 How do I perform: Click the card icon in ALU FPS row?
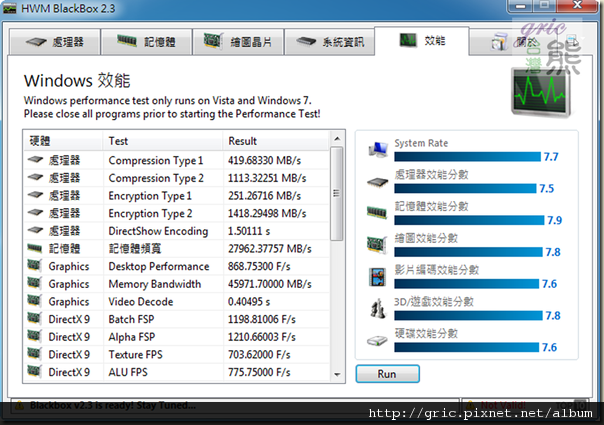[34, 371]
